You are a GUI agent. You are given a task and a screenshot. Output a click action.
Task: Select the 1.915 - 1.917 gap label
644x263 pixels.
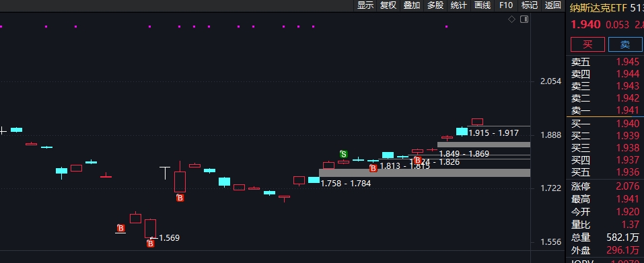494,133
